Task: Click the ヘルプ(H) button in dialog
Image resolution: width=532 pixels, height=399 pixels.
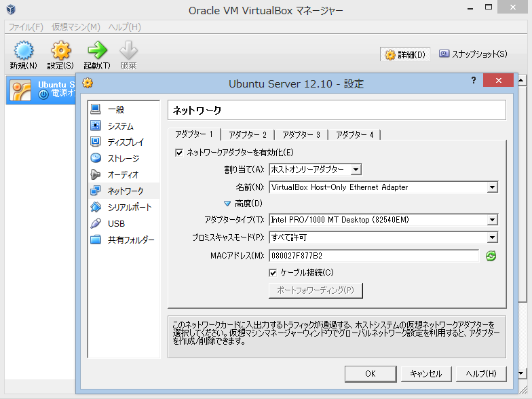Action: coord(481,373)
